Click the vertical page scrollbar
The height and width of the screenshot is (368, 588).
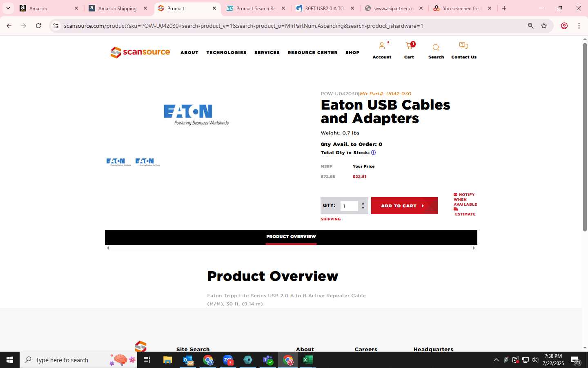[x=585, y=137]
